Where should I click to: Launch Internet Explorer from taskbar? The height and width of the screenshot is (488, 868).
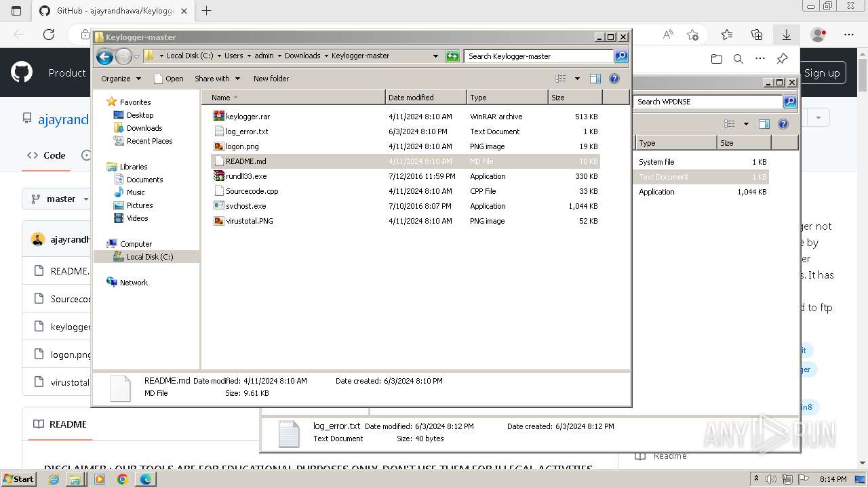tap(54, 479)
